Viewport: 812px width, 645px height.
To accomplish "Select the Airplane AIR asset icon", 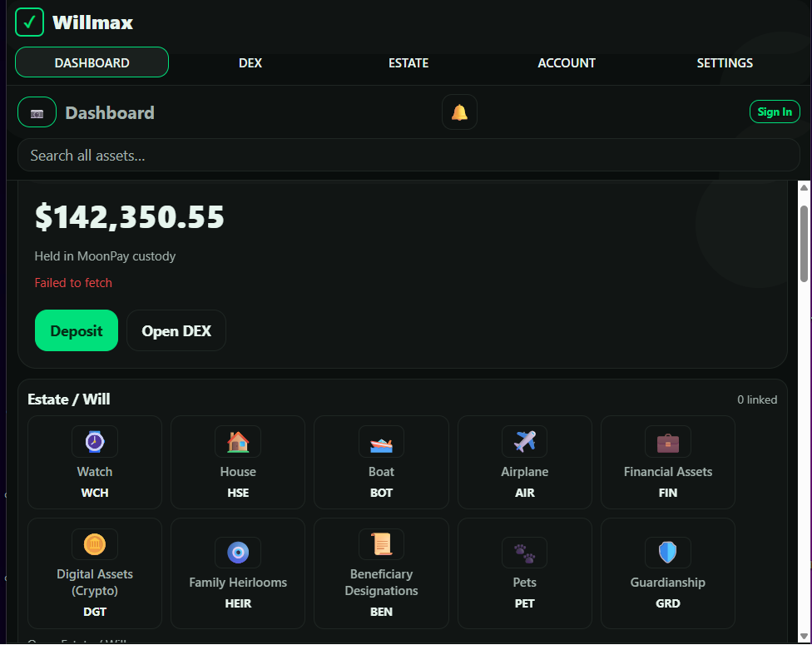I will 525,442.
